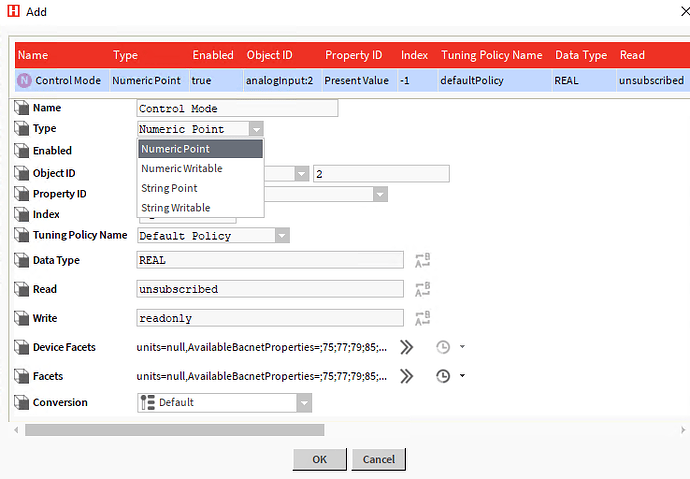The width and height of the screenshot is (690, 479).
Task: Click the purple N icon of Control Mode row
Action: 24,80
